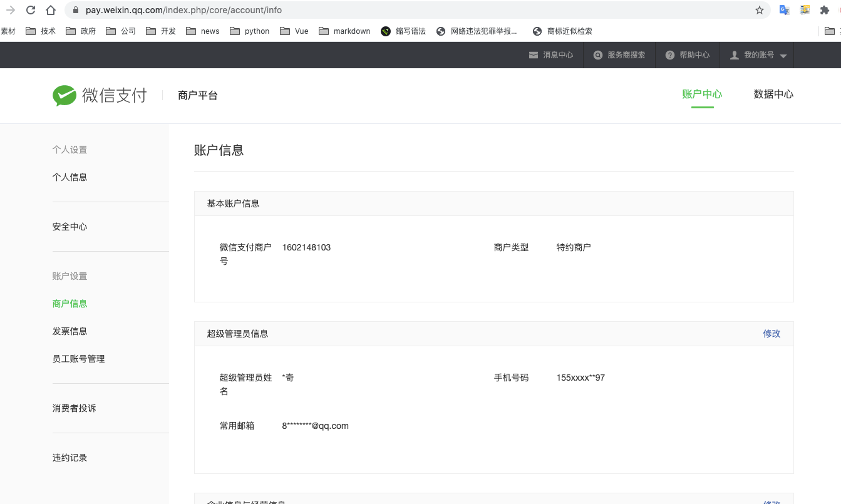Open the Google Translate extension
The width and height of the screenshot is (841, 504).
(x=784, y=10)
